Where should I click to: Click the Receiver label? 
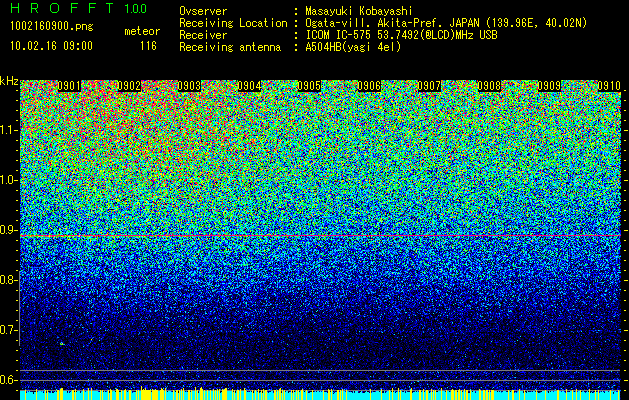point(203,35)
